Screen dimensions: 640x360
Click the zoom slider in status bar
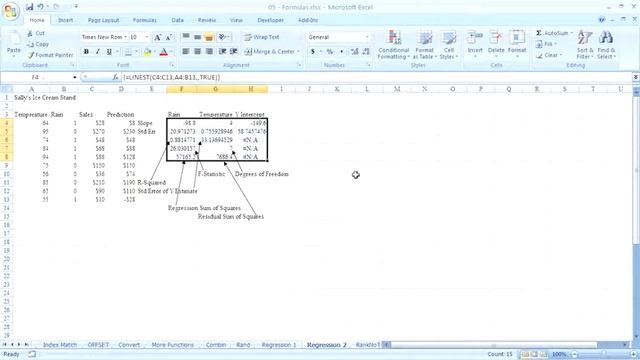click(604, 354)
